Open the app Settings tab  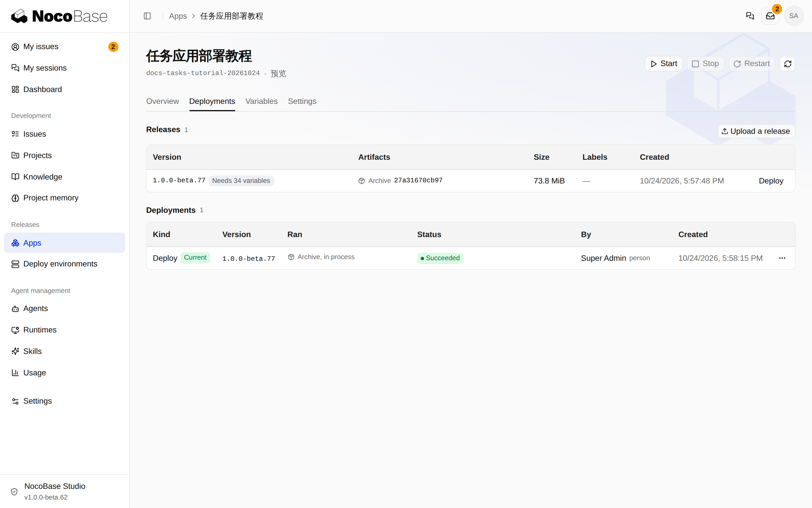[x=302, y=102]
